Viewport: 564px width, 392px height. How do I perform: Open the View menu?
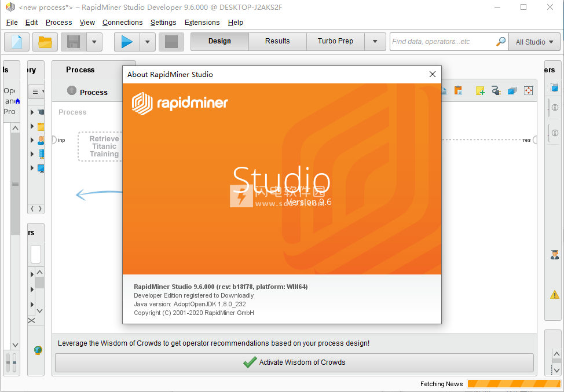tap(87, 23)
